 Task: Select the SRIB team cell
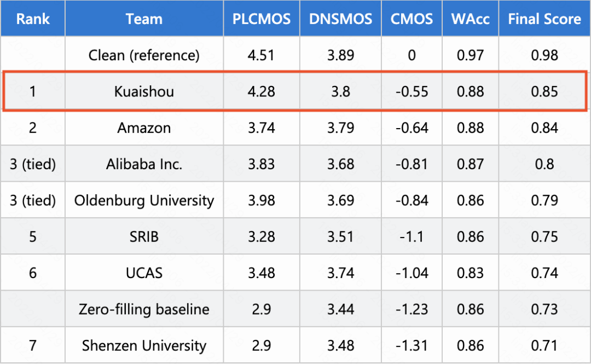pyautogui.click(x=144, y=236)
